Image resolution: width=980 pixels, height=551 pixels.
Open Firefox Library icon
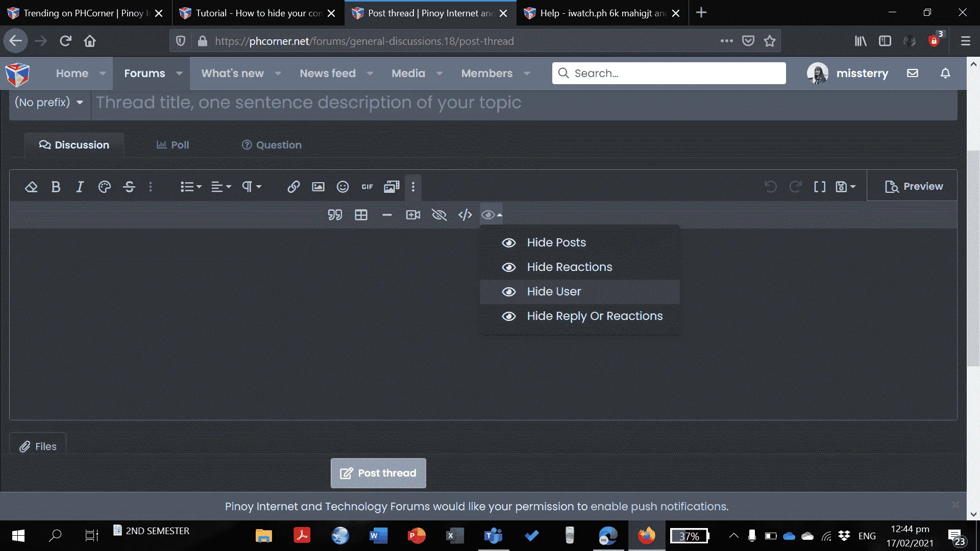point(861,41)
